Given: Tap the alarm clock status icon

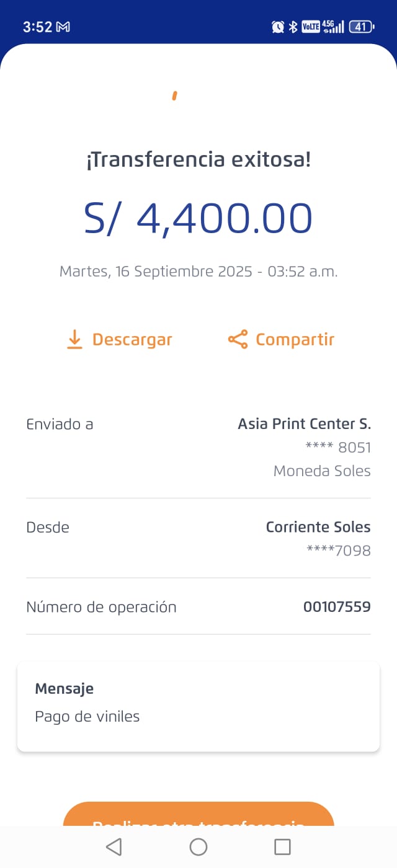Looking at the screenshot, I should [278, 27].
